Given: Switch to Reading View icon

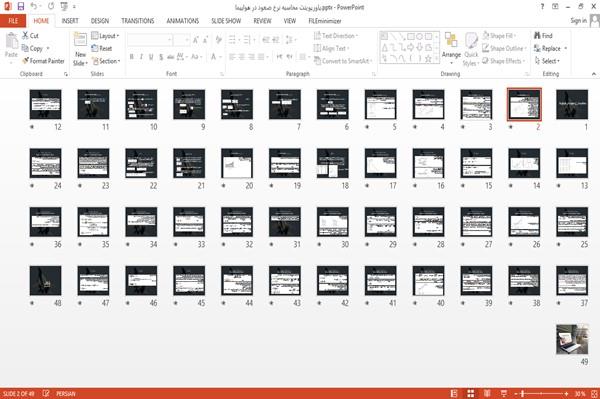Looking at the screenshot, I should pos(487,393).
